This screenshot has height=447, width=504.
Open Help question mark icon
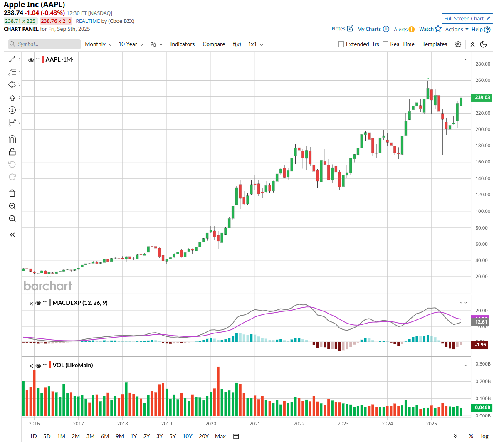click(487, 29)
